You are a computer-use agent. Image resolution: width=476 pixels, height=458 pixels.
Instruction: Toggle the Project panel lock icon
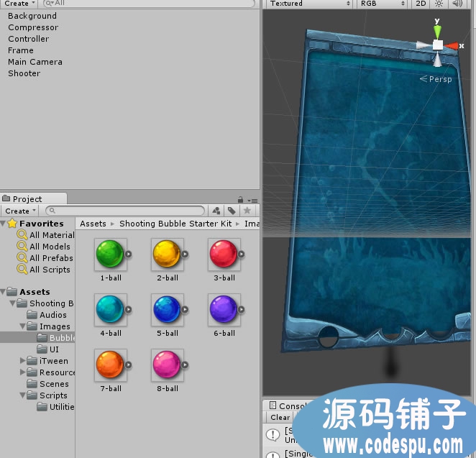(240, 200)
